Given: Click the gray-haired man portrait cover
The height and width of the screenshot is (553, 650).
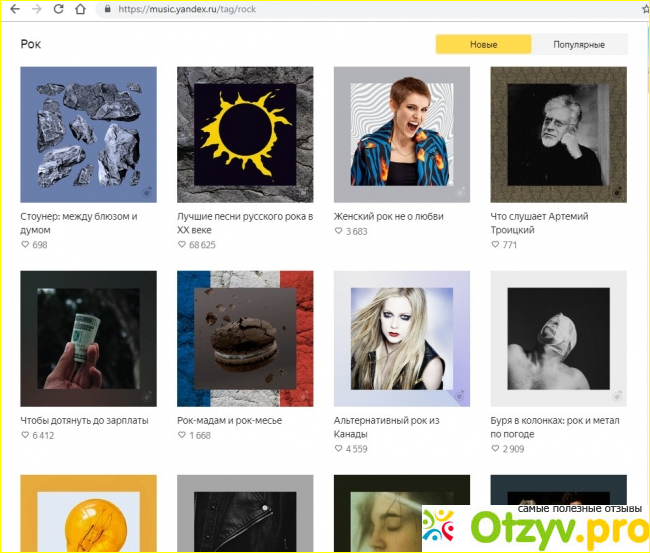Looking at the screenshot, I should 558,134.
